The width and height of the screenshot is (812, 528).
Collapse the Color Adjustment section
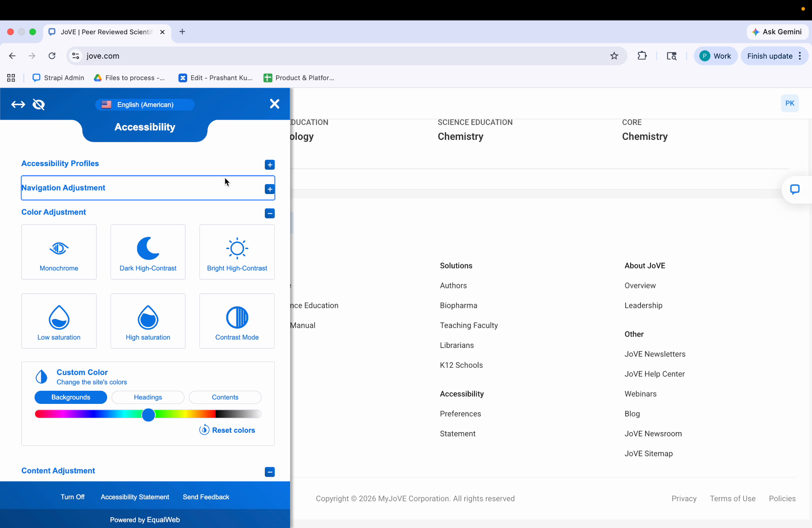click(x=270, y=213)
